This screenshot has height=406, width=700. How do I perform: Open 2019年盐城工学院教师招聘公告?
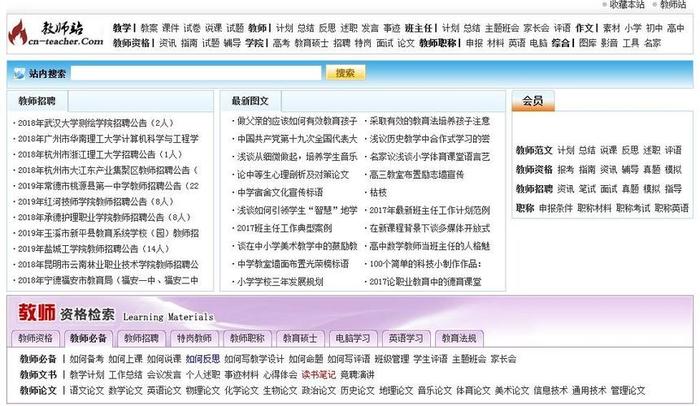[x=93, y=249]
